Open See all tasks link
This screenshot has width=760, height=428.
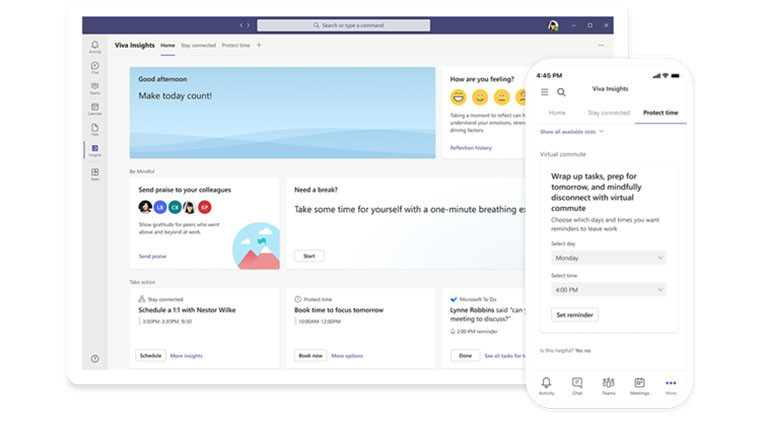(505, 356)
